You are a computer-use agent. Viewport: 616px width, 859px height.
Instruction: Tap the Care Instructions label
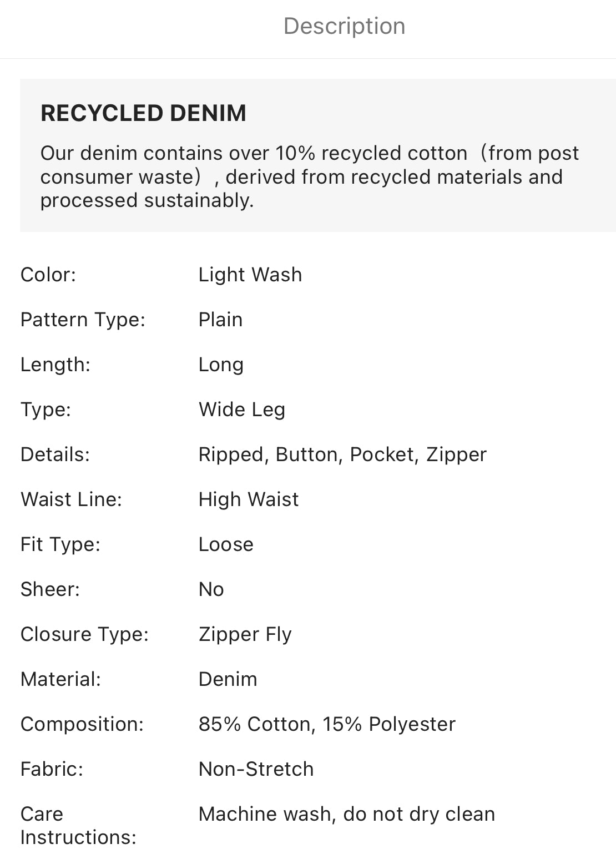tap(78, 825)
